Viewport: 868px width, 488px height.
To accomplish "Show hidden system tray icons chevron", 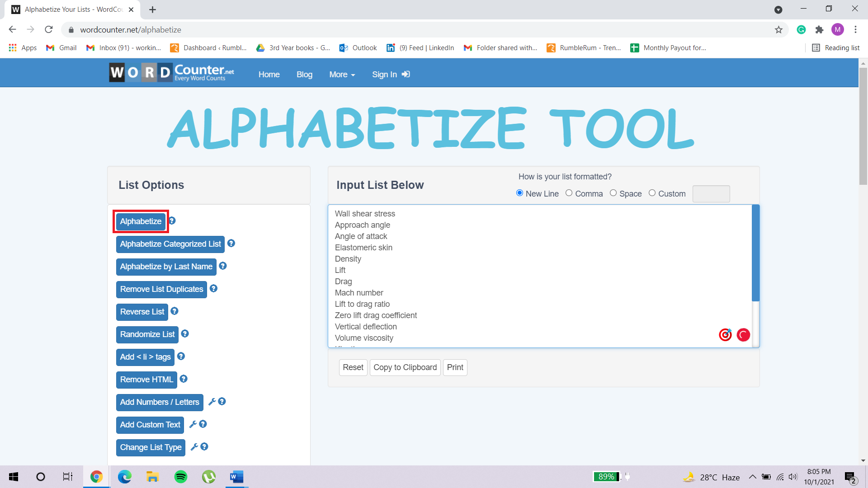I will 753,477.
